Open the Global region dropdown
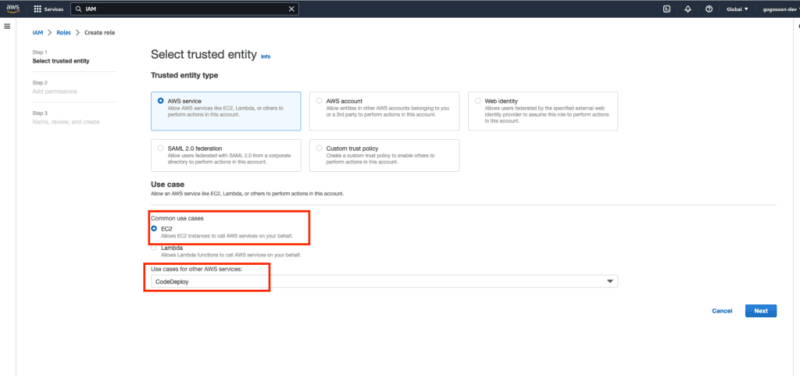 tap(737, 9)
